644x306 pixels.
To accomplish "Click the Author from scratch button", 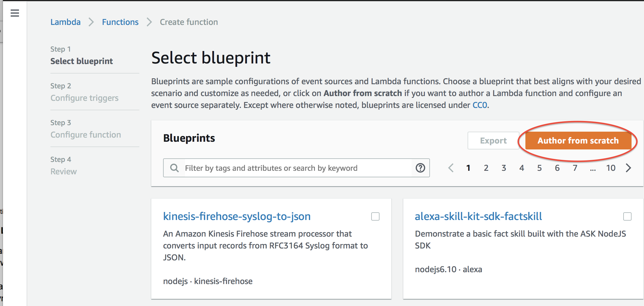I will tap(578, 141).
